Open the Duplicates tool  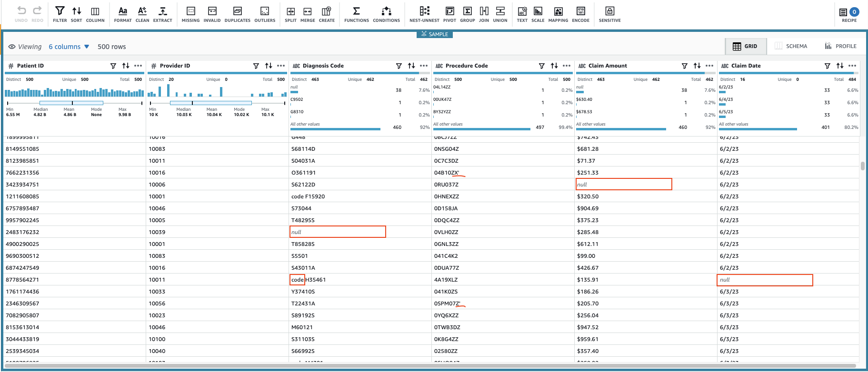[237, 14]
